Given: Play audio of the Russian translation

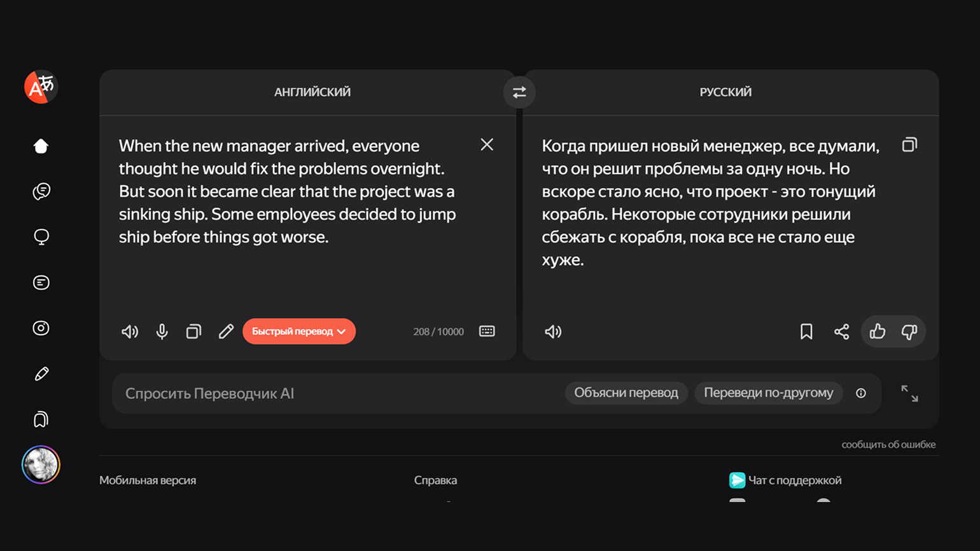Looking at the screenshot, I should (553, 331).
